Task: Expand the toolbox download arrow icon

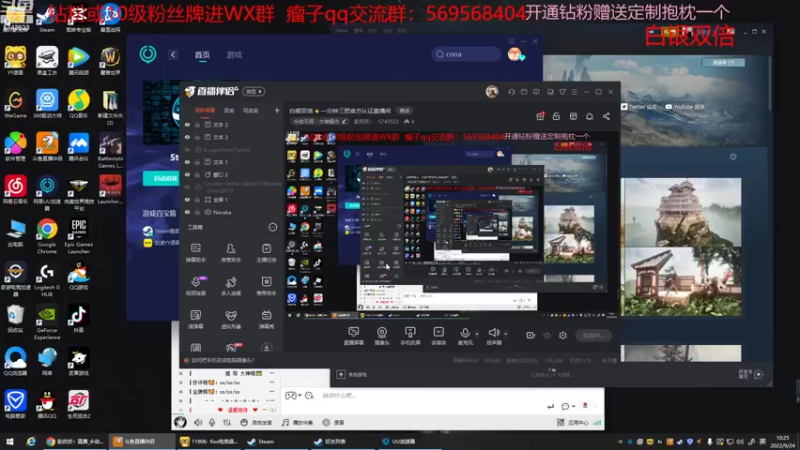Action: pyautogui.click(x=266, y=348)
